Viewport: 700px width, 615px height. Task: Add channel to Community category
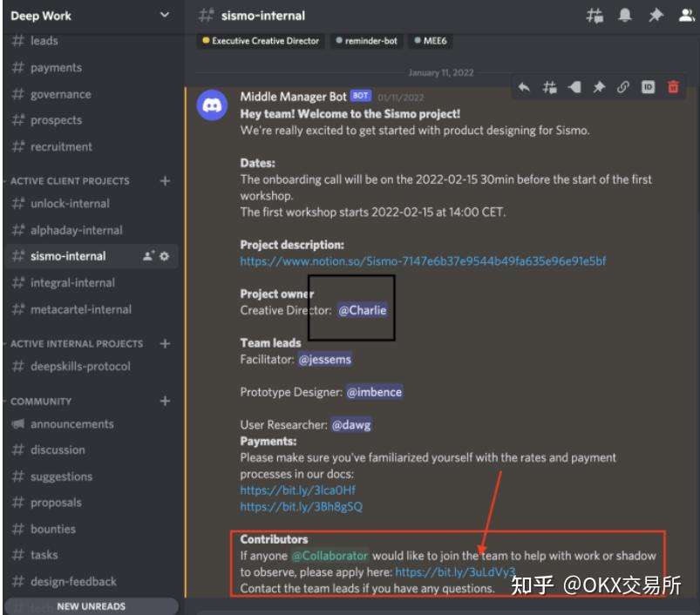pos(165,401)
